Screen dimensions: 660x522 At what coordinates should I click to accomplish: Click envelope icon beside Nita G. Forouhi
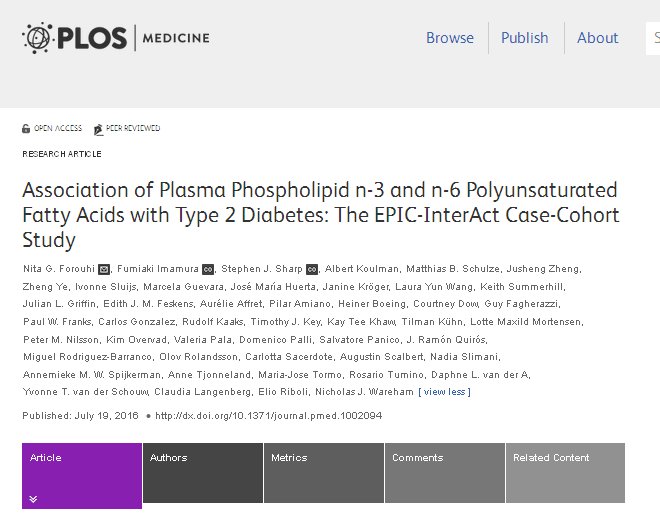tap(105, 269)
